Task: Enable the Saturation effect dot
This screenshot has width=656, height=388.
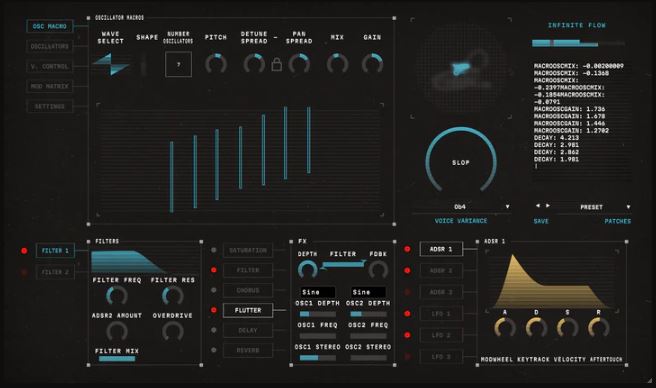Action: point(214,250)
